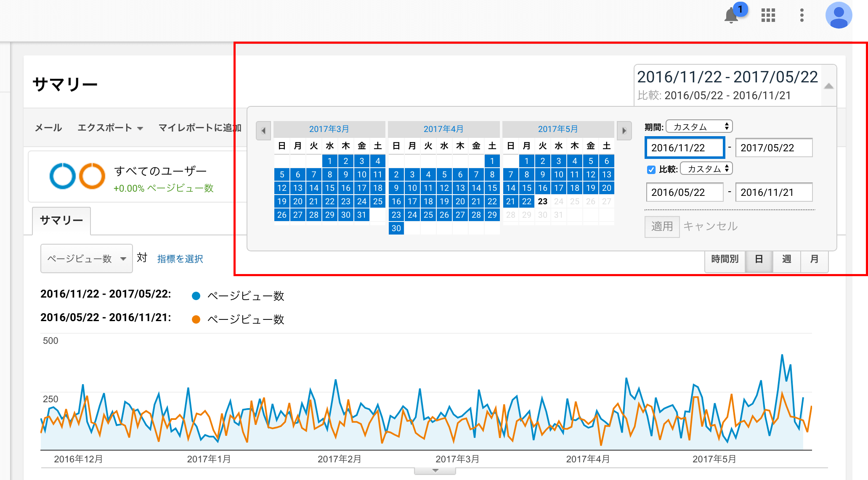The height and width of the screenshot is (480, 868).
Task: Click start date field 2016/11/22
Action: pos(685,148)
